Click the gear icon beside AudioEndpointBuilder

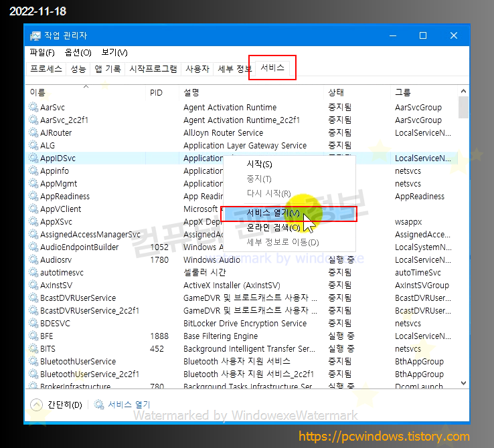(x=33, y=247)
